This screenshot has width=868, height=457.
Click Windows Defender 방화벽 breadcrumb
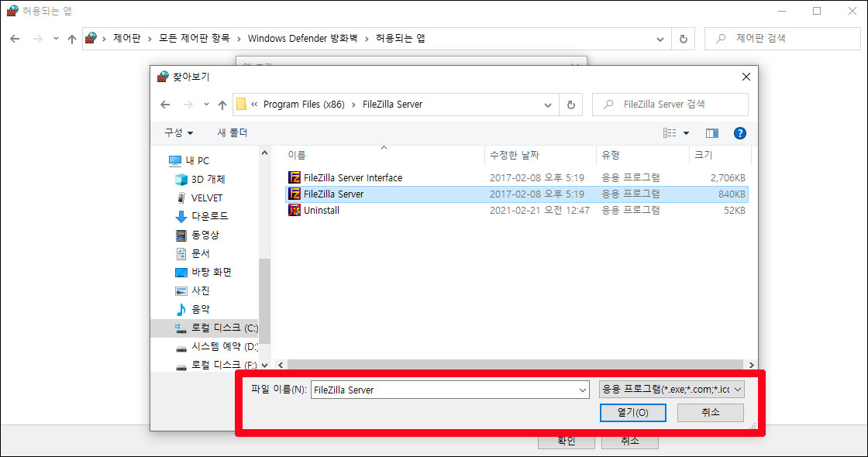pyautogui.click(x=303, y=38)
